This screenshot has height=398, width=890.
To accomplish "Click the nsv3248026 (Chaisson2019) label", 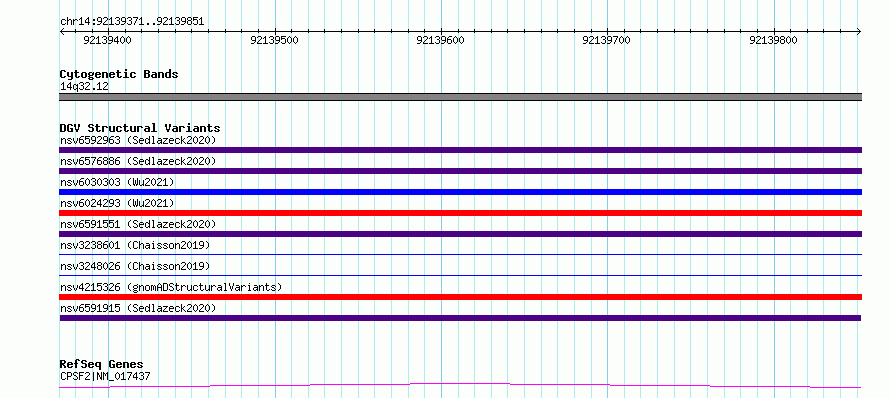I will (x=135, y=266).
